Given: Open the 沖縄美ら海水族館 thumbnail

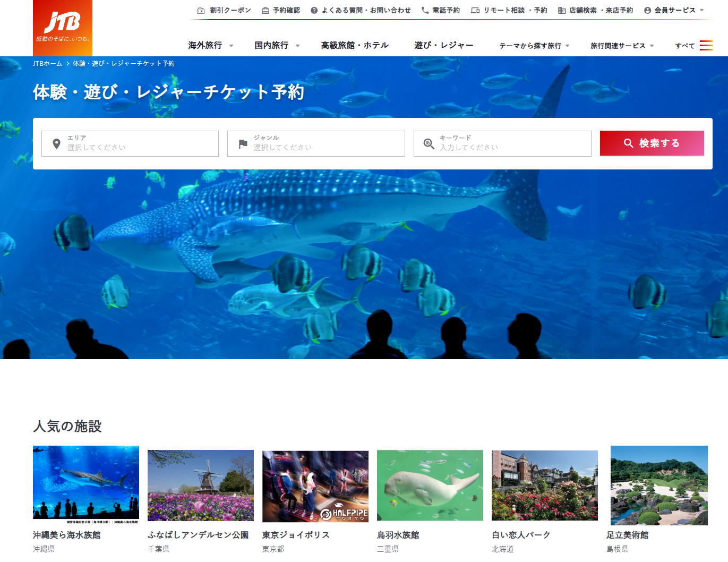Looking at the screenshot, I should pyautogui.click(x=86, y=485).
